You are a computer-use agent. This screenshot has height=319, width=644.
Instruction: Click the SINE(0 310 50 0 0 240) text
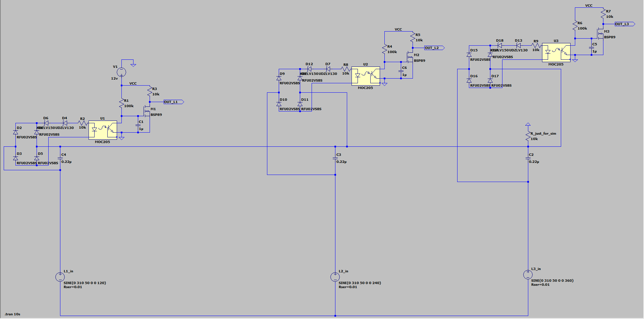(x=361, y=283)
